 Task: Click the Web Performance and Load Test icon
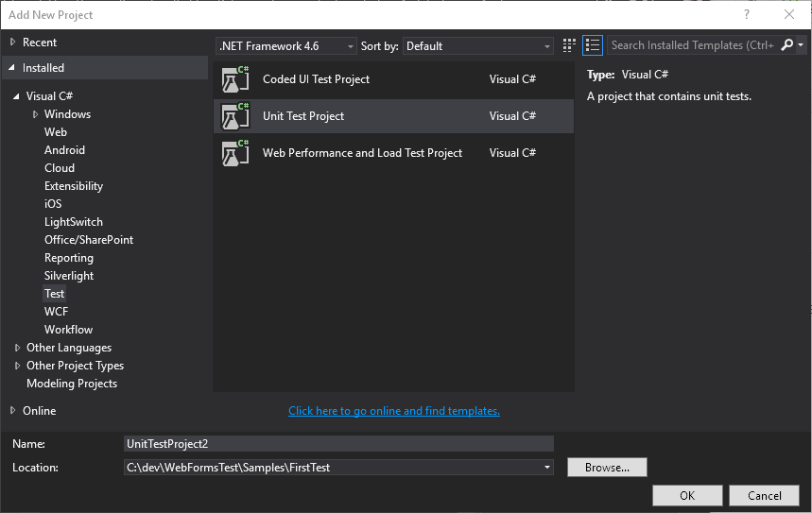click(235, 153)
